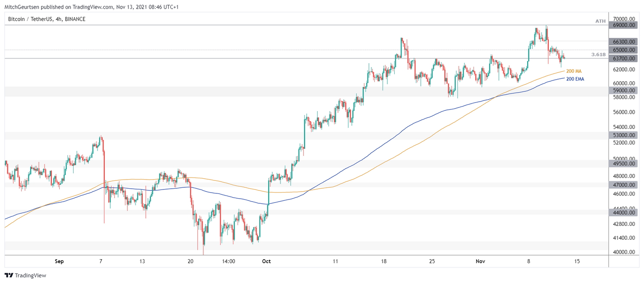Select the 44000.00 price label

point(624,212)
